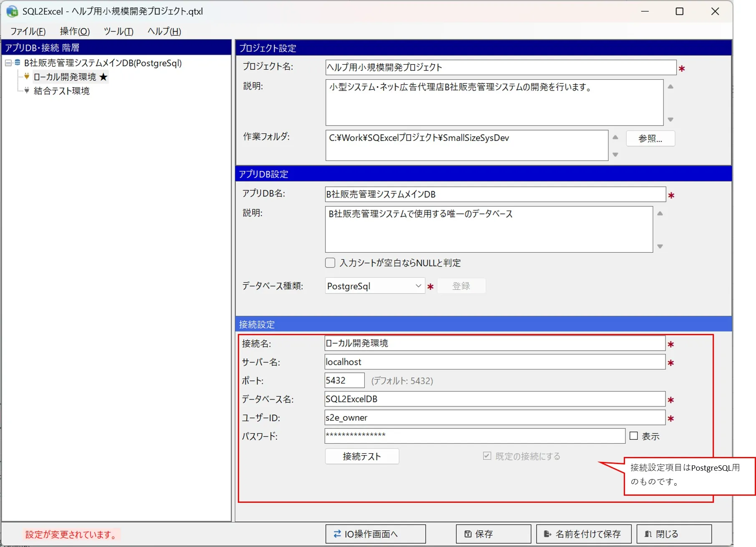
Task: Click the 接続設定 section header
Action: (483, 324)
